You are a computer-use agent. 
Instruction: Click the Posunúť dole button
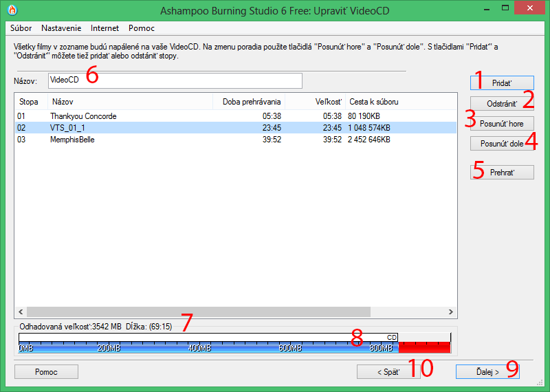502,144
